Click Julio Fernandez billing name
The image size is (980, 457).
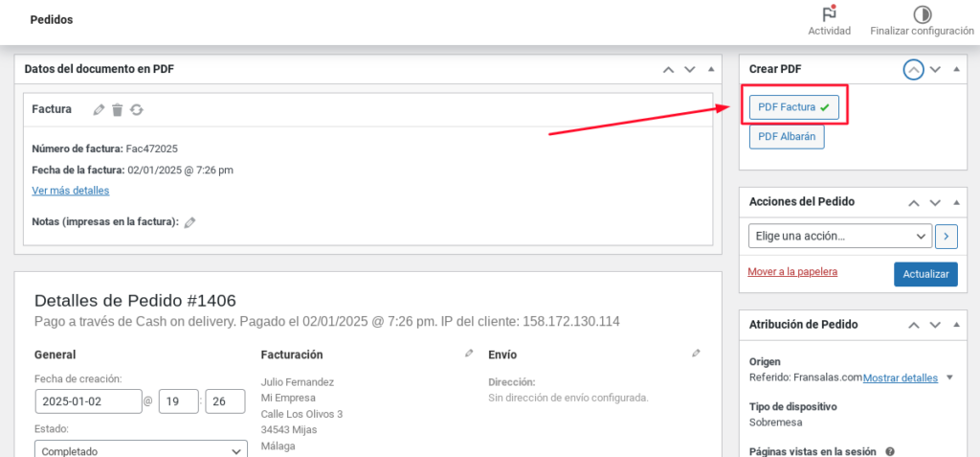pos(298,382)
